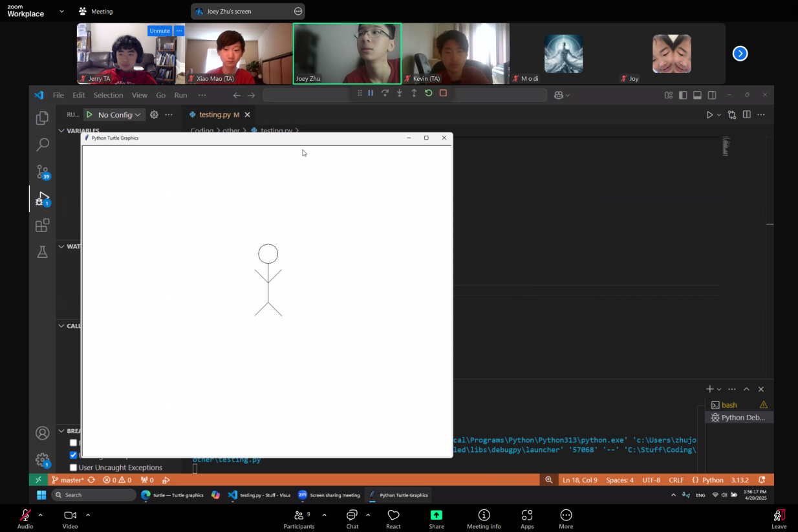798x532 pixels.
Task: Click the master branch in the status bar
Action: point(67,480)
